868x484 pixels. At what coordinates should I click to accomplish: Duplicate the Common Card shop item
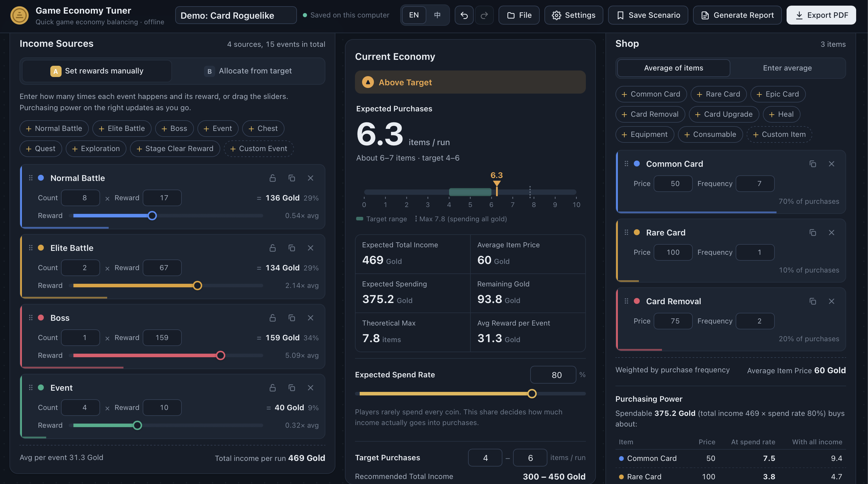click(813, 164)
